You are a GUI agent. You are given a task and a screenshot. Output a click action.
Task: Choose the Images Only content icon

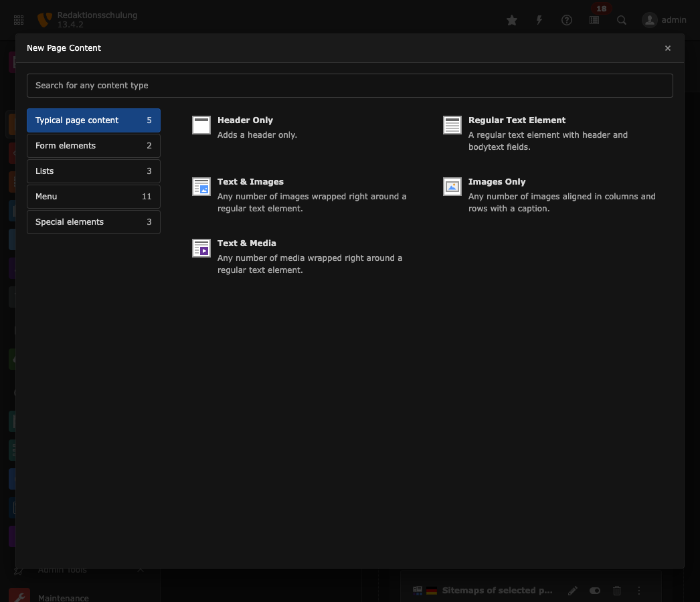[452, 187]
